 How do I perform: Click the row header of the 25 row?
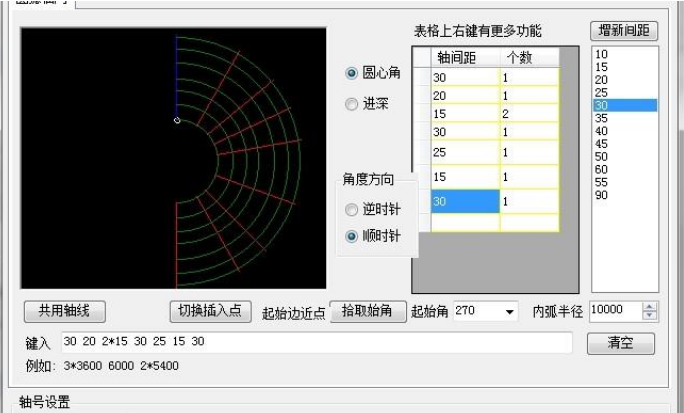point(422,153)
